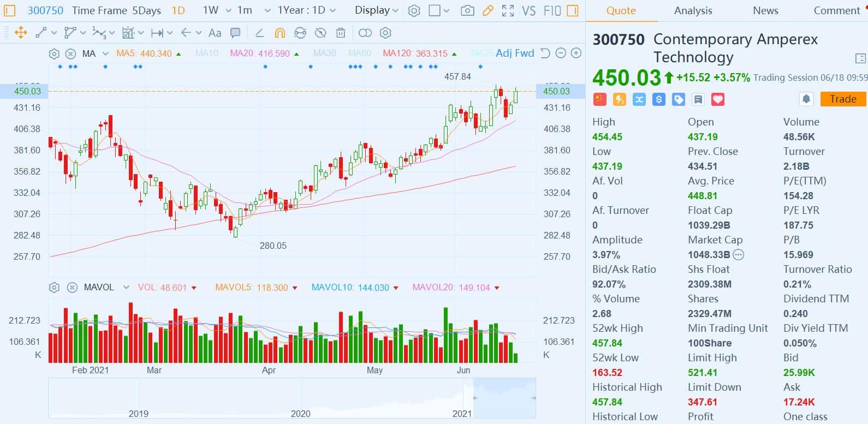Remove the MA indicator with X icon
Viewport: 868px width, 424px height.
(x=70, y=53)
